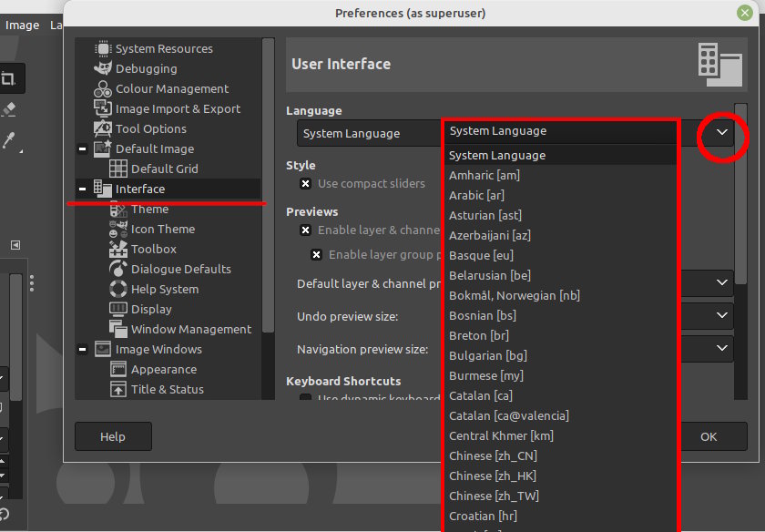Open the Default Grid page

[x=164, y=169]
